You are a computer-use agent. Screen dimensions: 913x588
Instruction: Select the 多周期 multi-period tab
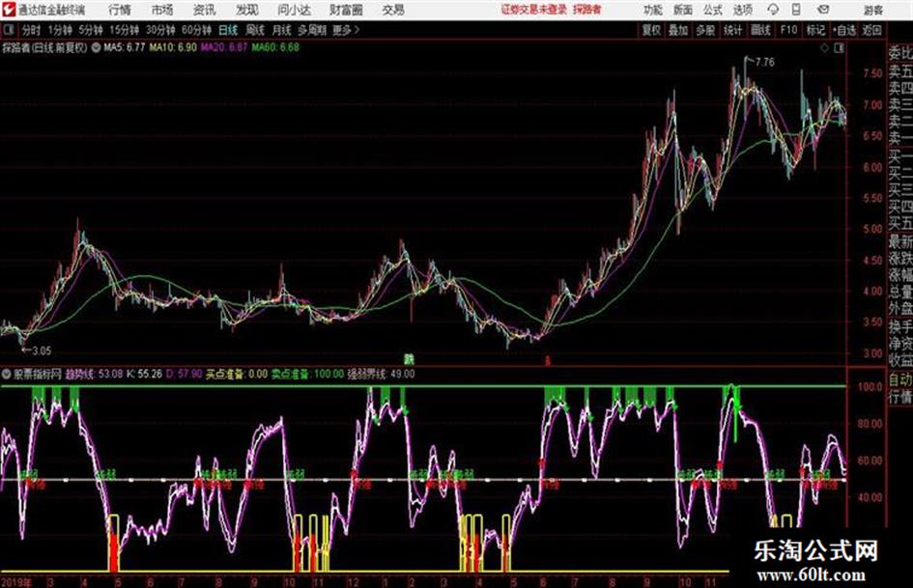coord(312,30)
